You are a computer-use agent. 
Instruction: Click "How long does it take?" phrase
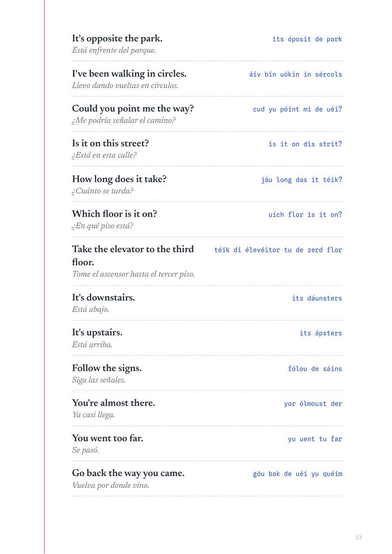[x=119, y=179]
